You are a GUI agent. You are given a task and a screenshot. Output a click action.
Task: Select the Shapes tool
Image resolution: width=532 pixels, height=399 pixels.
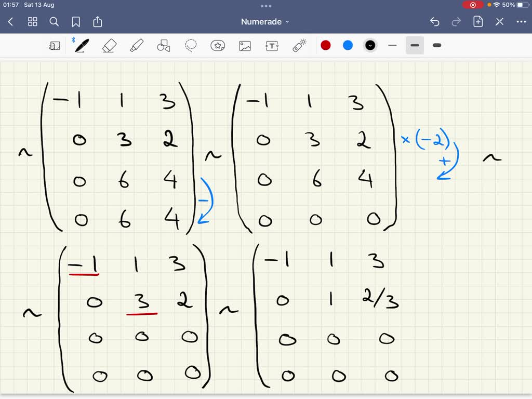coord(164,46)
